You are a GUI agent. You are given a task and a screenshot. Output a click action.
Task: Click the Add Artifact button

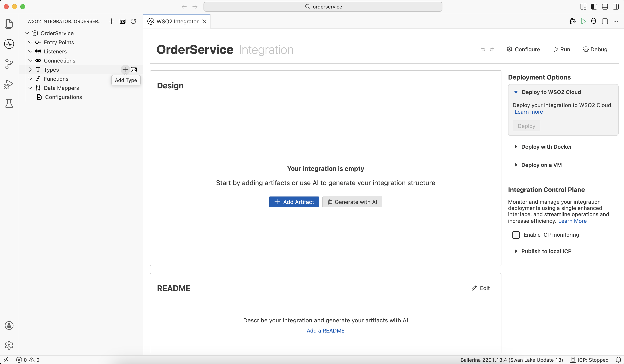tap(294, 202)
